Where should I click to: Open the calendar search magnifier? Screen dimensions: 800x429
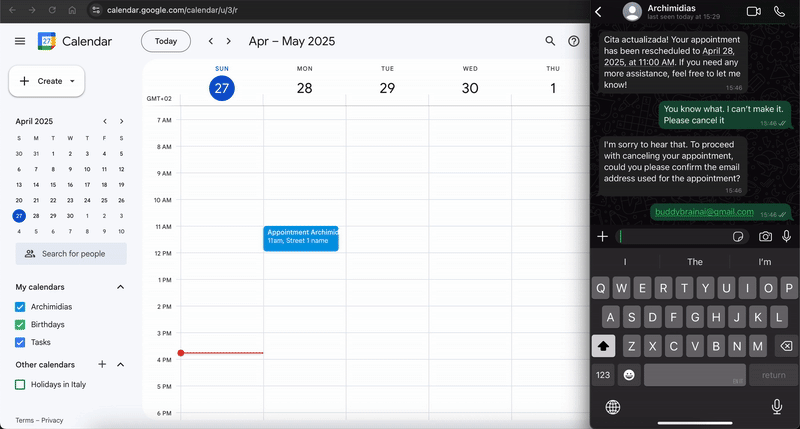tap(550, 41)
